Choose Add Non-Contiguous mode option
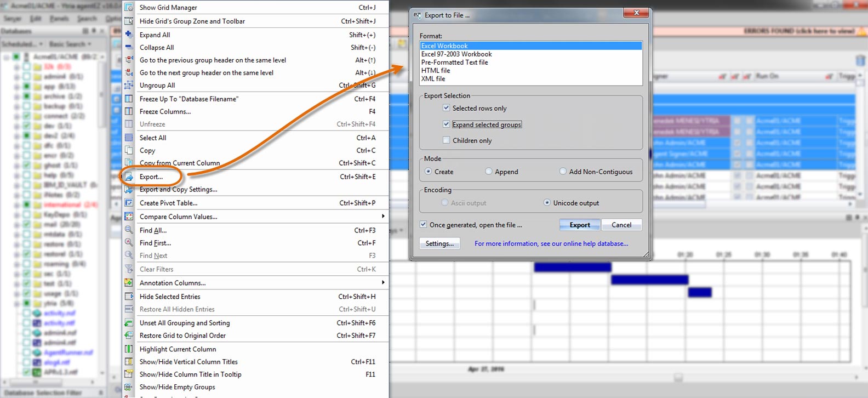The height and width of the screenshot is (398, 868). click(x=563, y=172)
